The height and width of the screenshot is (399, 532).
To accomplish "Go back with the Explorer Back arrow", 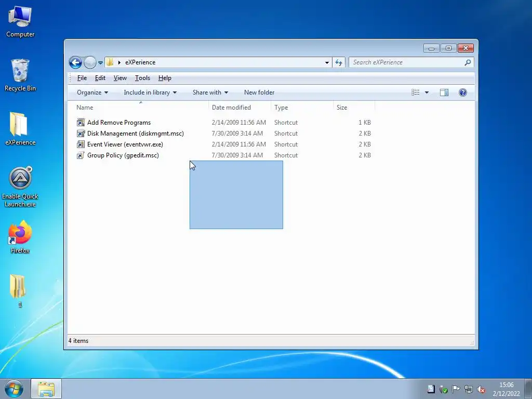I will (75, 62).
